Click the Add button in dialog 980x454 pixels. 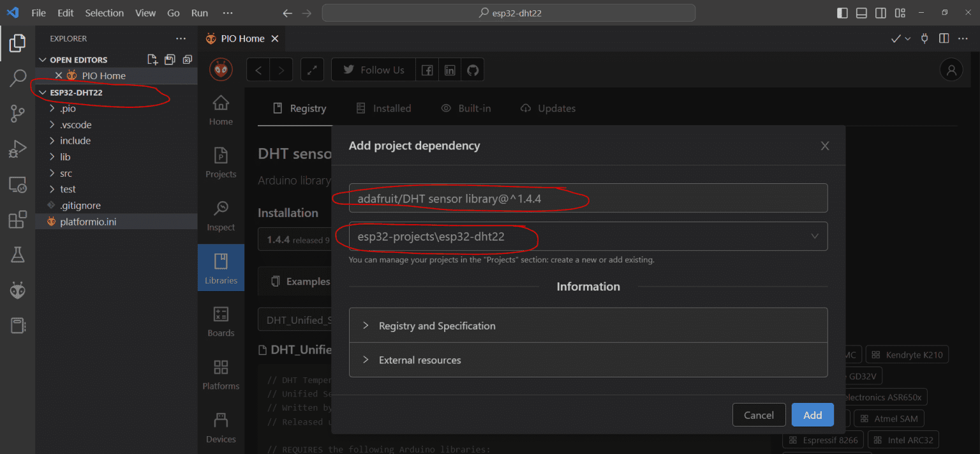pos(812,415)
